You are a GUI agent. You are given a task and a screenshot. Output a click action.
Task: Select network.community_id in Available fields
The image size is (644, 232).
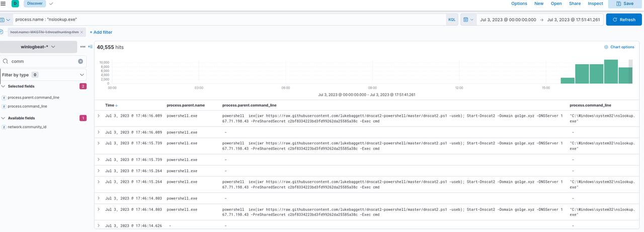[27, 127]
